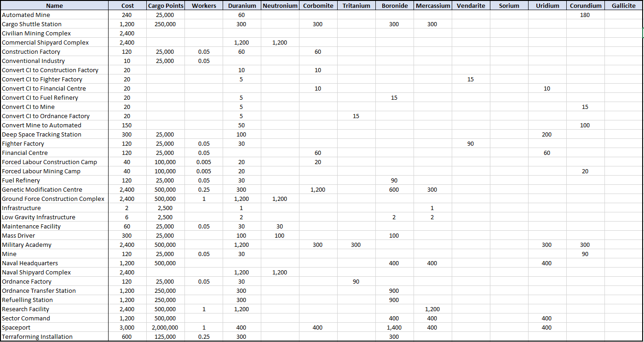The image size is (644, 342).
Task: Click the Ordnance Factory name cell
Action: coord(55,281)
